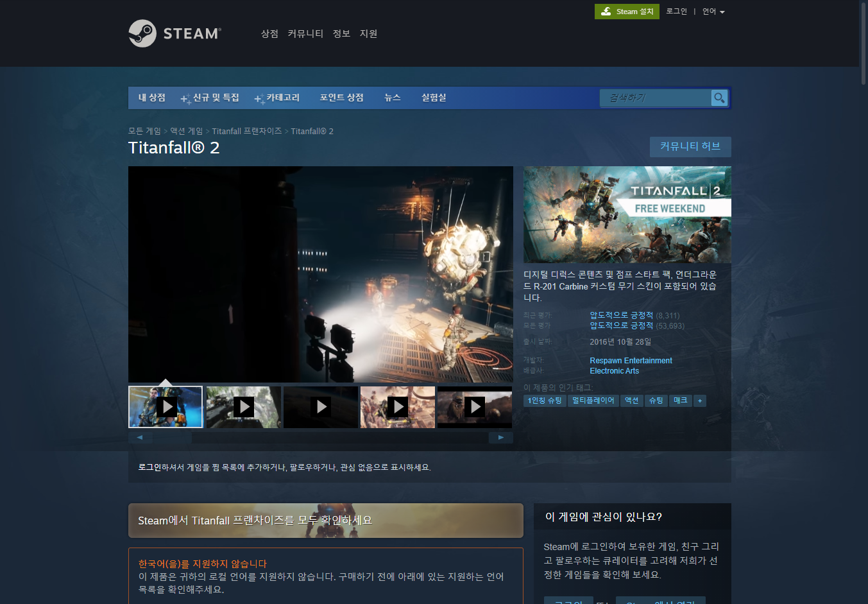Click the 검색하기 search input field
The height and width of the screenshot is (604, 868).
(655, 98)
